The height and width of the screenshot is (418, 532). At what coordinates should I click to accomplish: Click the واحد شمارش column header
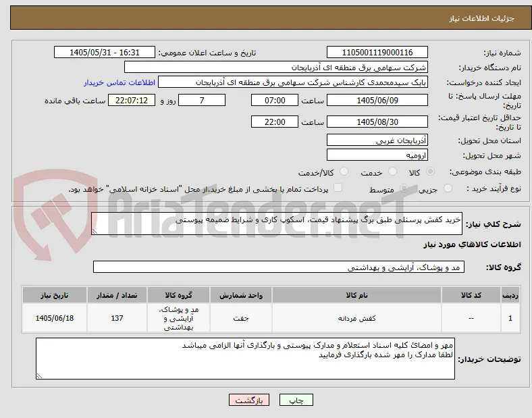[x=241, y=295]
